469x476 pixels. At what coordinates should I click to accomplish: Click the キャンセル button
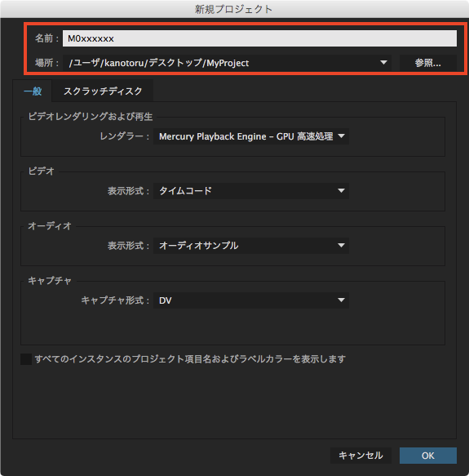click(361, 456)
